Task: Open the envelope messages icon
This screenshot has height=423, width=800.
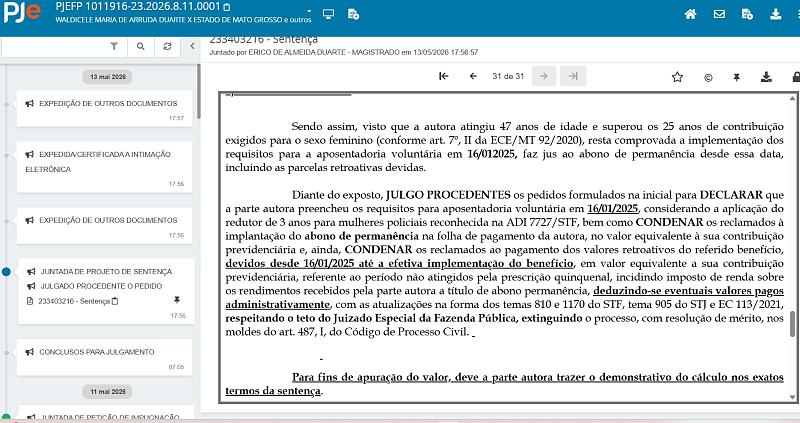Action: 719,14
